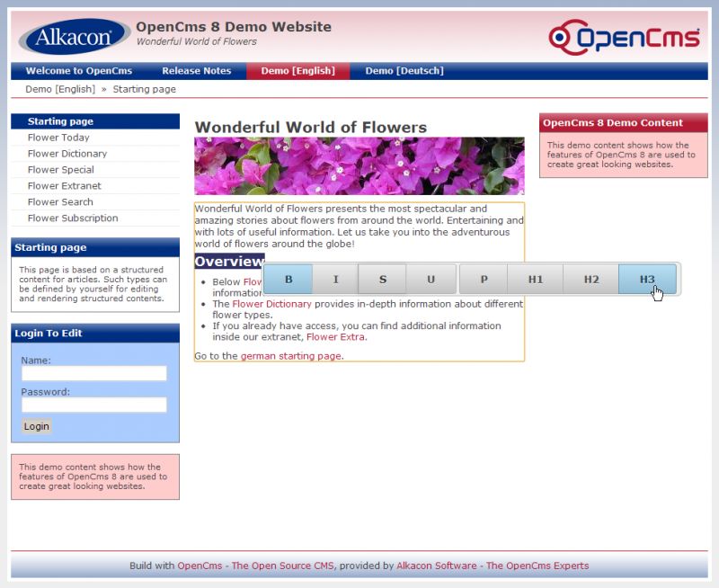Open Flower Search in side menu
Screen dimensions: 719x588
pos(95,201)
